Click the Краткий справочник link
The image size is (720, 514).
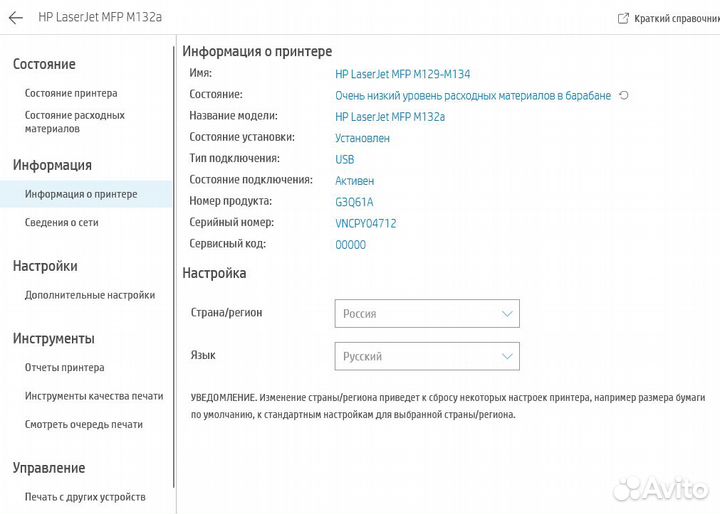pyautogui.click(x=676, y=18)
